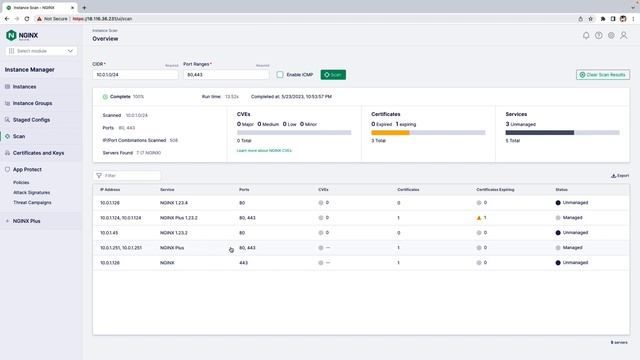This screenshot has width=640, height=360.
Task: Click the browser forward arrow
Action: pyautogui.click(x=17, y=19)
